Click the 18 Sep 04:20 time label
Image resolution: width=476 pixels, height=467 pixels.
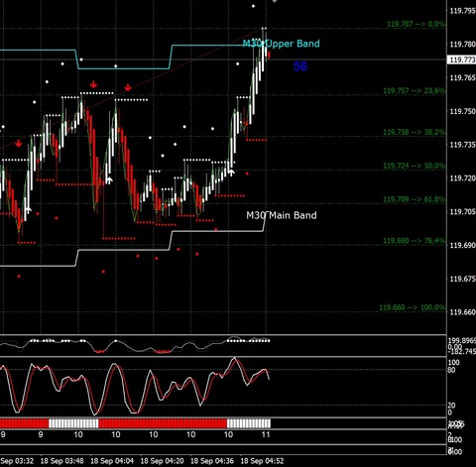tap(162, 461)
